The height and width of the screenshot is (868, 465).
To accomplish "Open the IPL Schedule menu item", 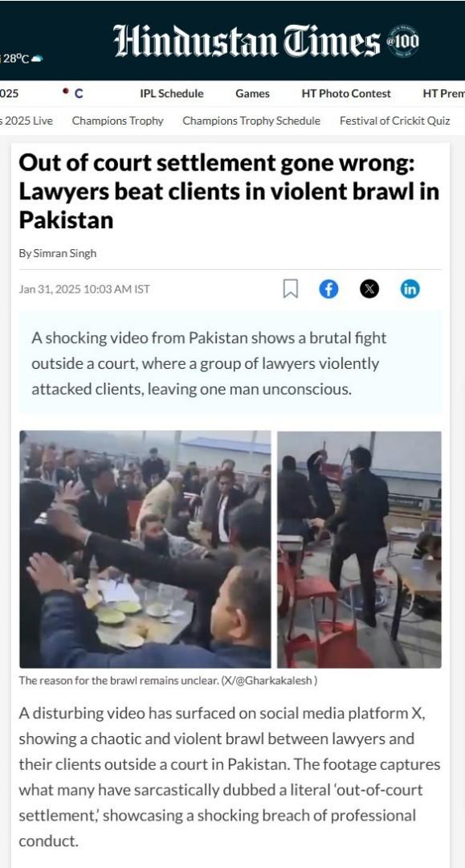I will click(x=171, y=93).
